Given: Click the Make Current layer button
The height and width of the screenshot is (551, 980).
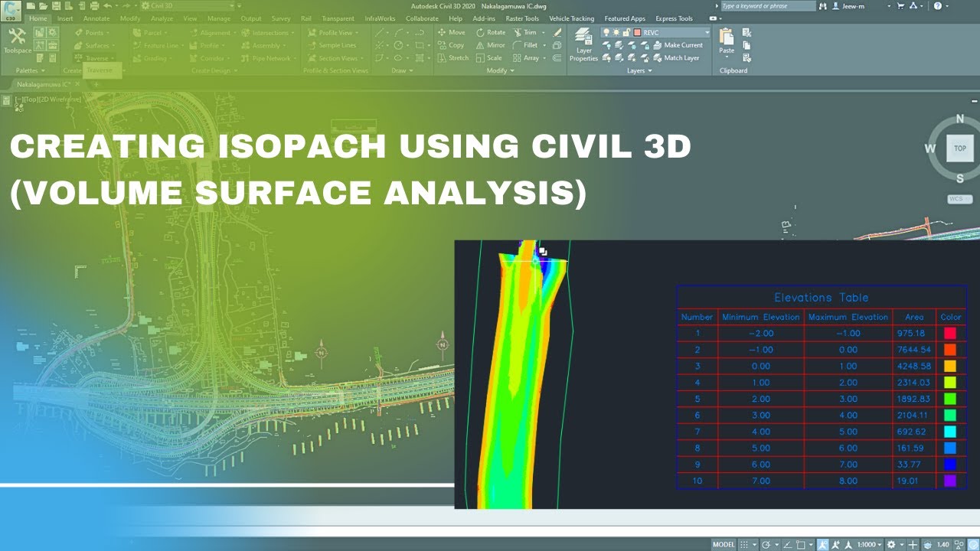Looking at the screenshot, I should [x=678, y=45].
